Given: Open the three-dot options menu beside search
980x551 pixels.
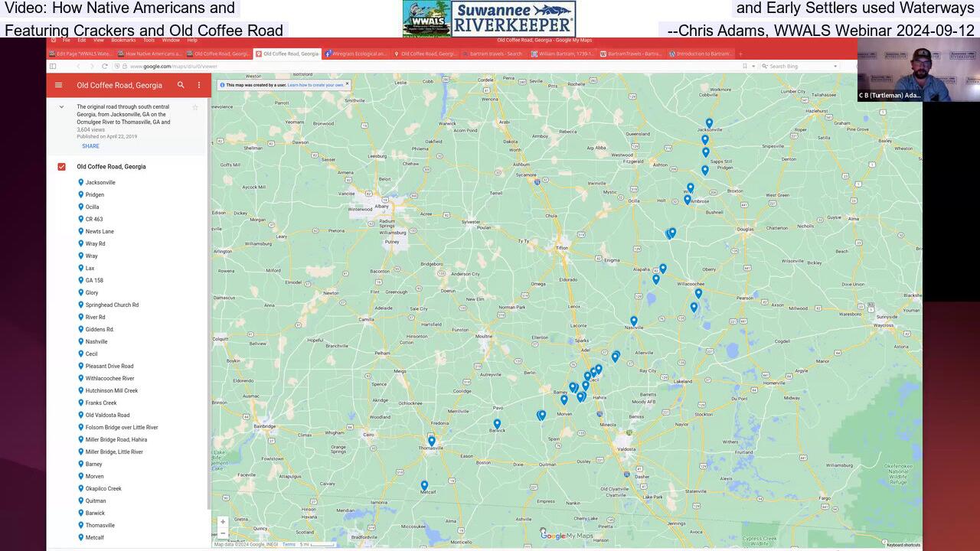Looking at the screenshot, I should pos(199,85).
